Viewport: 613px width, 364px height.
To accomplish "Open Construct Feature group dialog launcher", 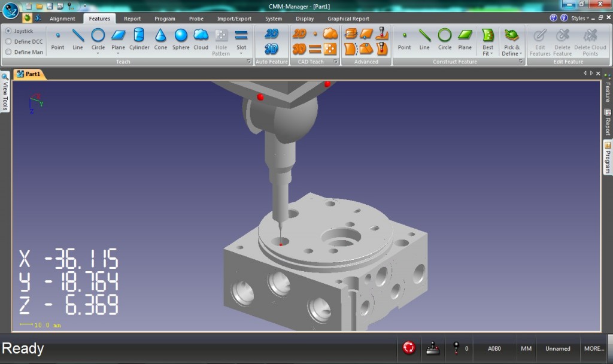I will 521,62.
